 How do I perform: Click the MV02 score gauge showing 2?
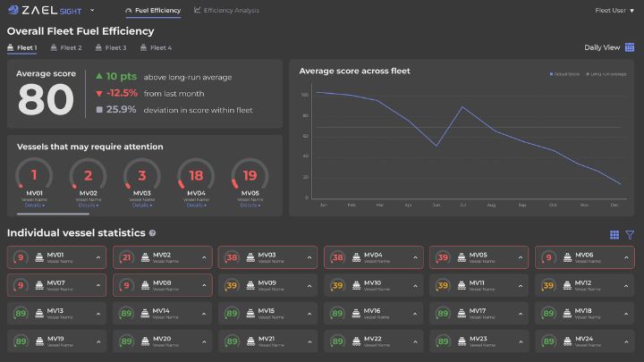tap(88, 175)
